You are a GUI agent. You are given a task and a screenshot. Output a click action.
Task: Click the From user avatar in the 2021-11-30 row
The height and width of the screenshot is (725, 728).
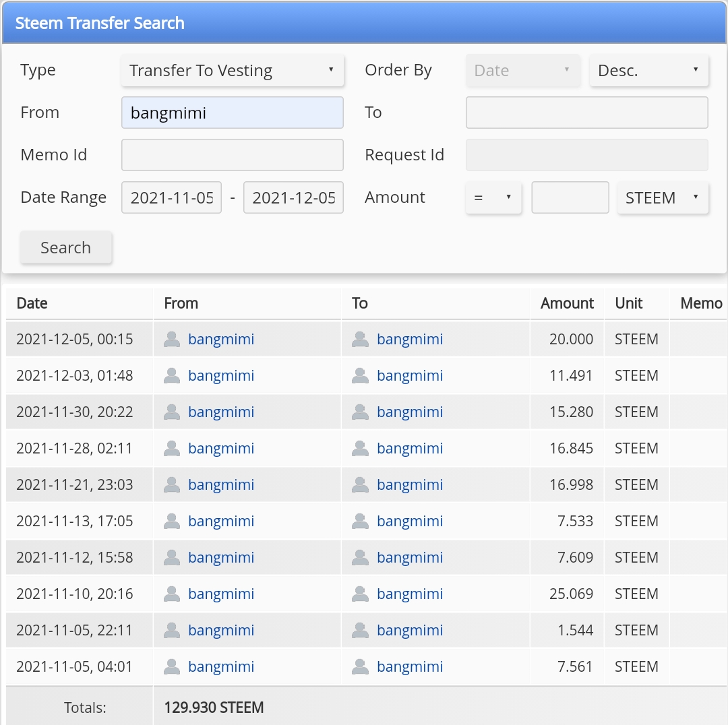(x=172, y=412)
